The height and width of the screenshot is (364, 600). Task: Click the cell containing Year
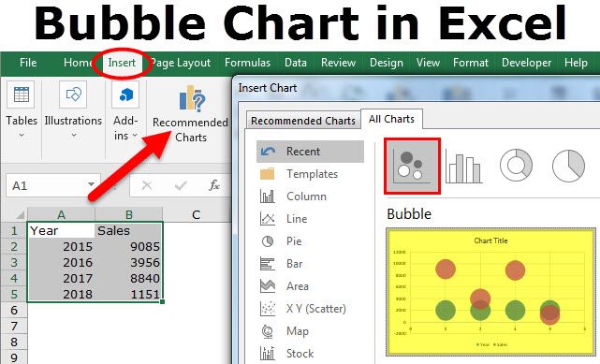pos(61,230)
